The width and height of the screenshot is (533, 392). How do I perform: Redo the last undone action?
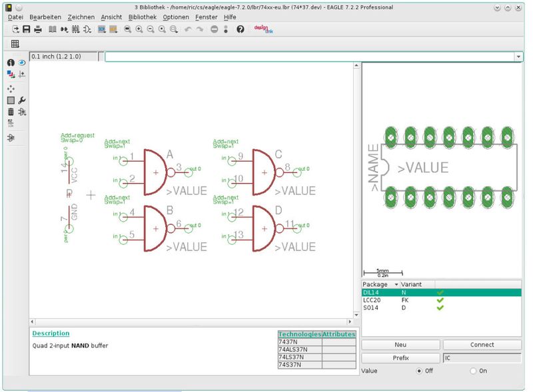click(x=199, y=29)
